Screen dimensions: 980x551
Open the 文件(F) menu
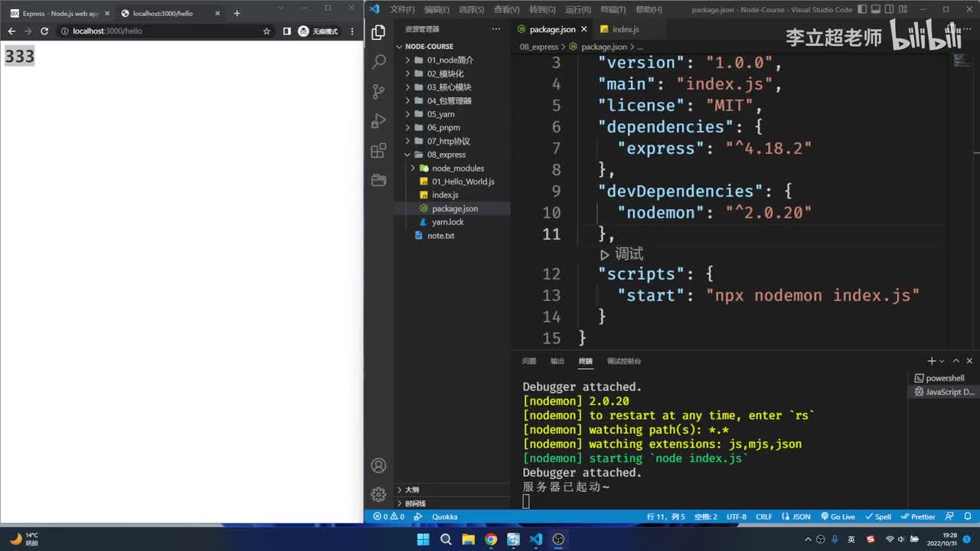402,9
